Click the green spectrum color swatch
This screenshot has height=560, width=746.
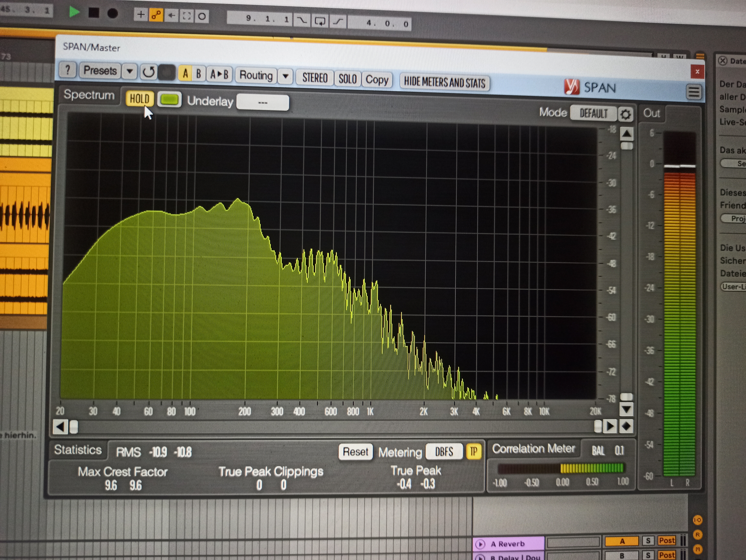click(169, 100)
